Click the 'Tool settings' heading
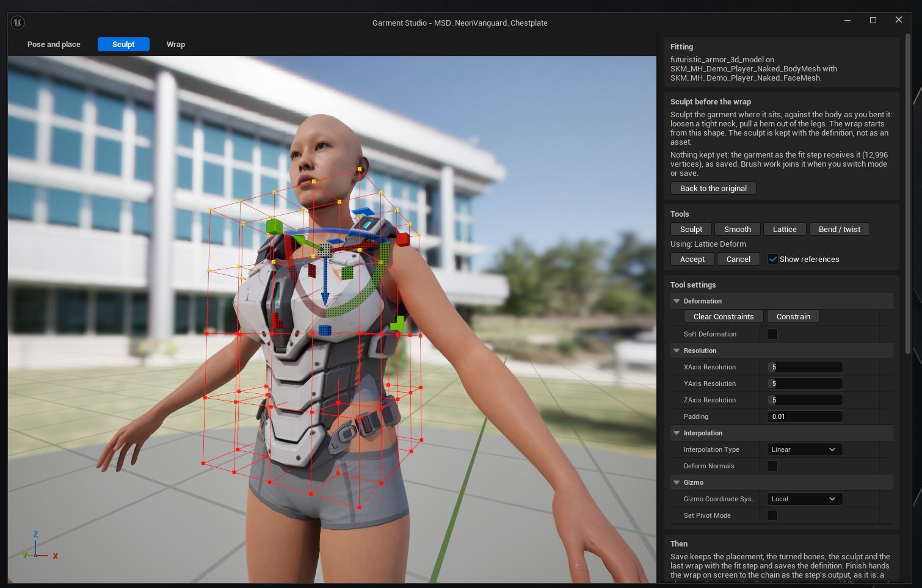 (693, 285)
